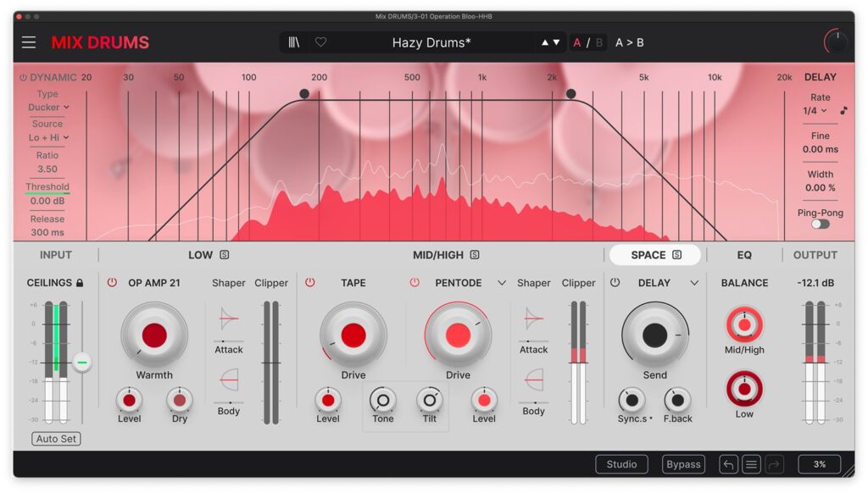Switch to state B
868x493 pixels.
599,42
